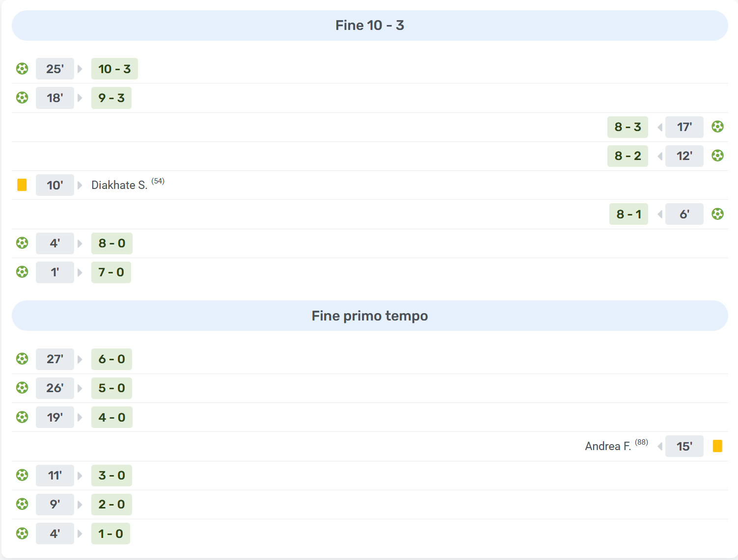This screenshot has width=738, height=560.
Task: Click the goal ball icon next to 17' minute
Action: (717, 127)
